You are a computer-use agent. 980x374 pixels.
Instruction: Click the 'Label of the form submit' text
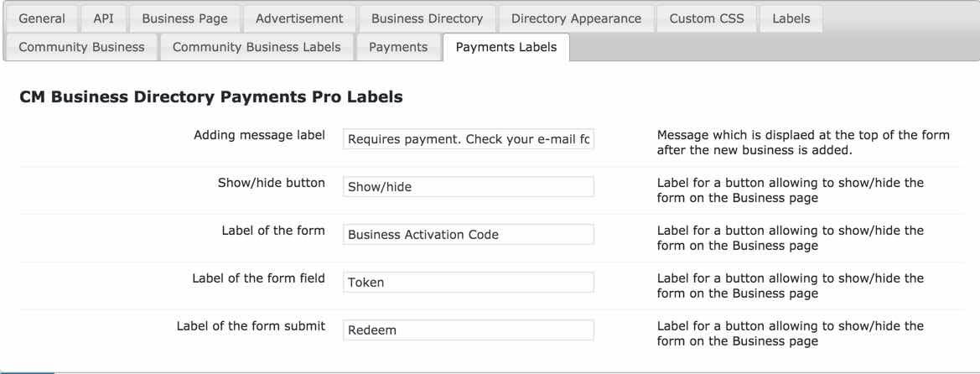[x=251, y=325]
